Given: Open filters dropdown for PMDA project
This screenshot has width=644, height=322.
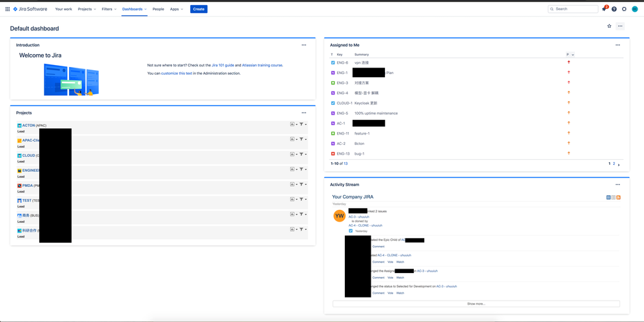Looking at the screenshot, I should click(x=303, y=184).
